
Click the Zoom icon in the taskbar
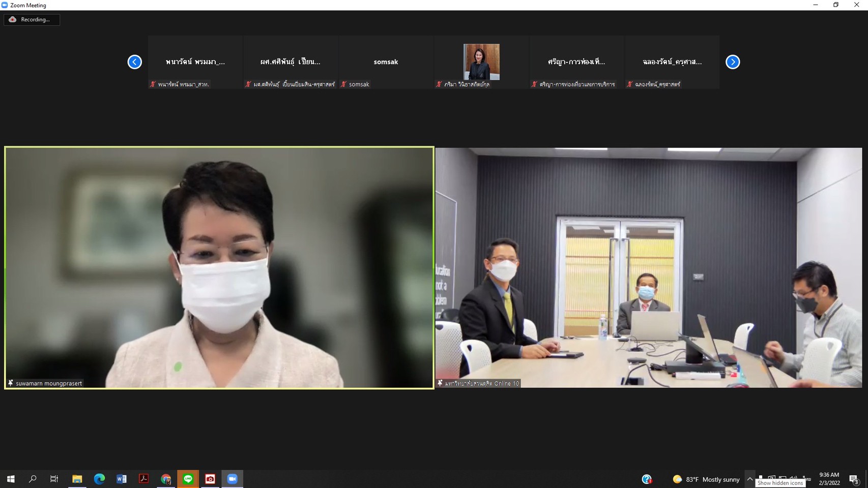tap(232, 479)
